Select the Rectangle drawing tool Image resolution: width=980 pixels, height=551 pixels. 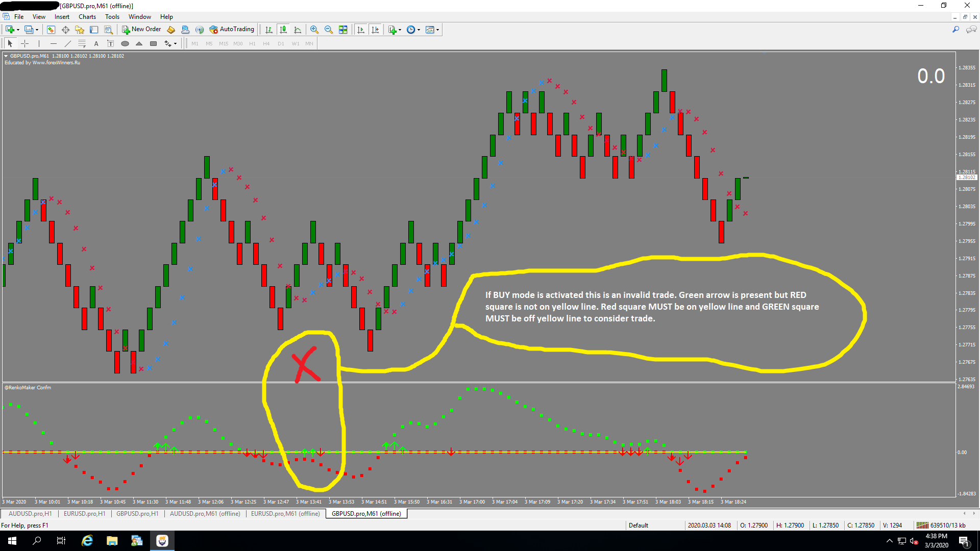point(153,43)
